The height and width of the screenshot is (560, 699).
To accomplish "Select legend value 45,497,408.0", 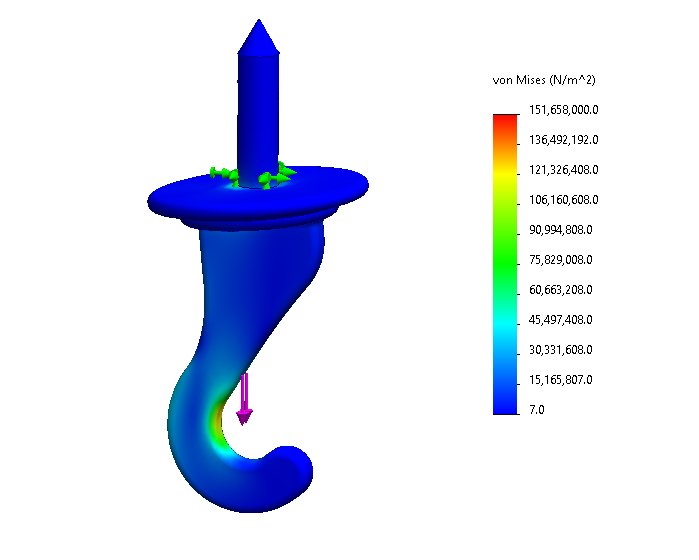I will 560,320.
